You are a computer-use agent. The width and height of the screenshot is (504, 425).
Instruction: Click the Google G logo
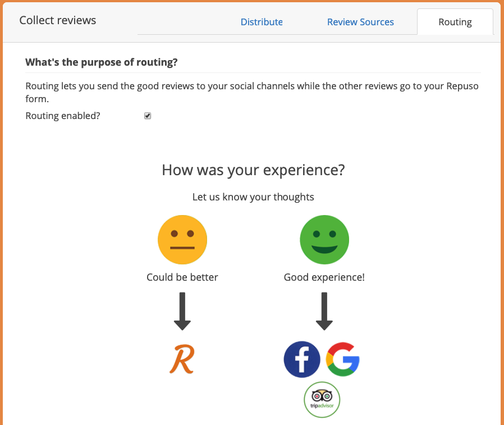pos(343,359)
